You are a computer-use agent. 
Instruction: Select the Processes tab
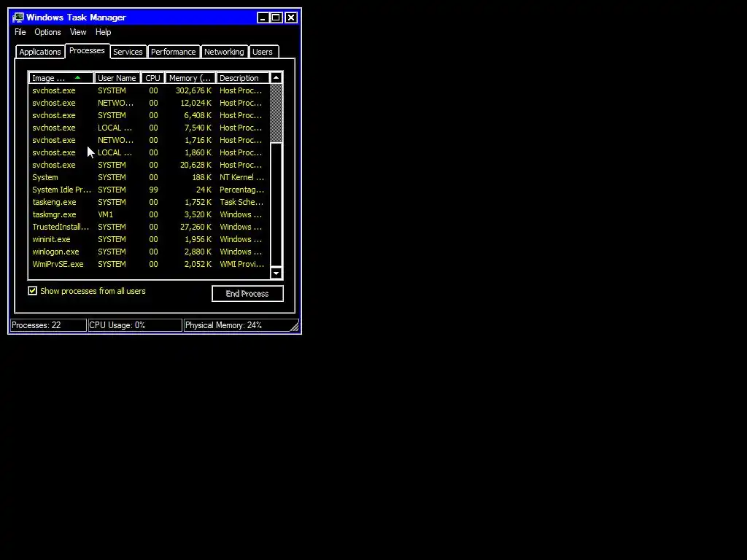tap(87, 50)
